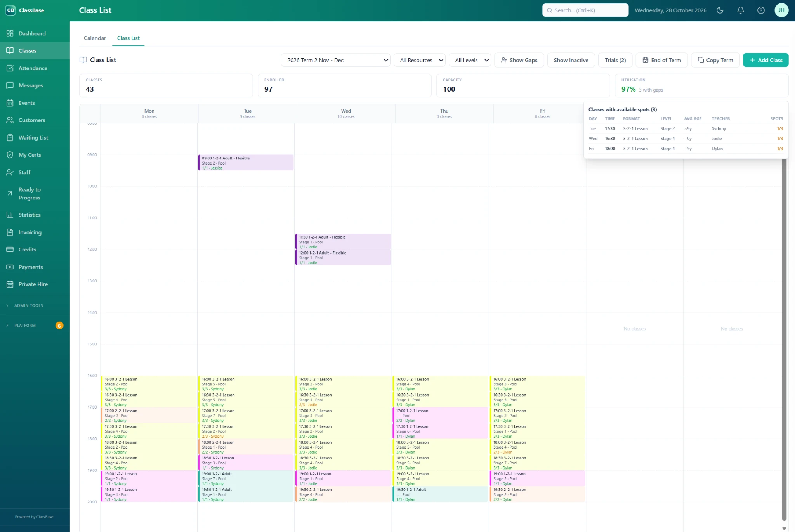
Task: Select the Tue 17:30 Sydony gap row
Action: (x=686, y=129)
